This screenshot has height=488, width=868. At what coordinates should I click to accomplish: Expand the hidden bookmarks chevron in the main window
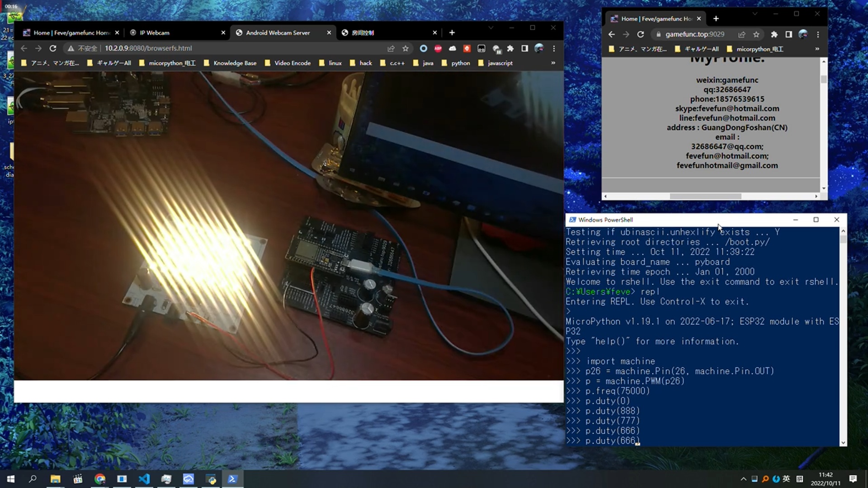tap(553, 63)
